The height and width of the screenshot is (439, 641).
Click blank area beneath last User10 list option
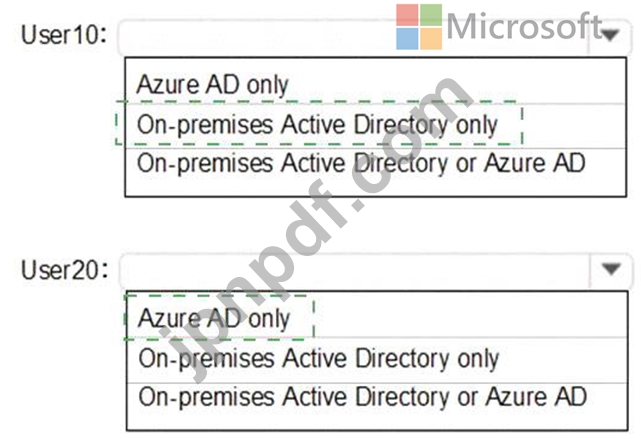[375, 187]
